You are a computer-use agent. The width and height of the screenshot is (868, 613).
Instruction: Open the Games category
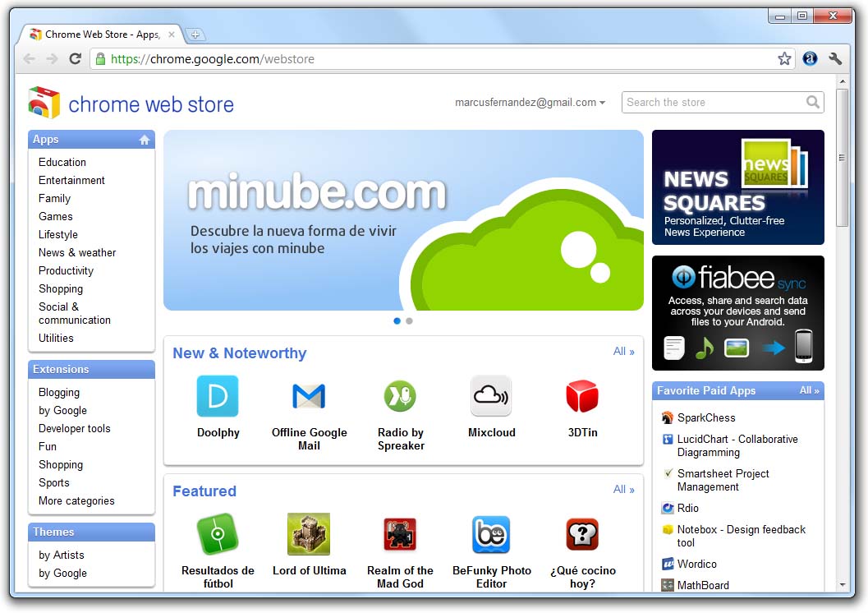pos(55,216)
